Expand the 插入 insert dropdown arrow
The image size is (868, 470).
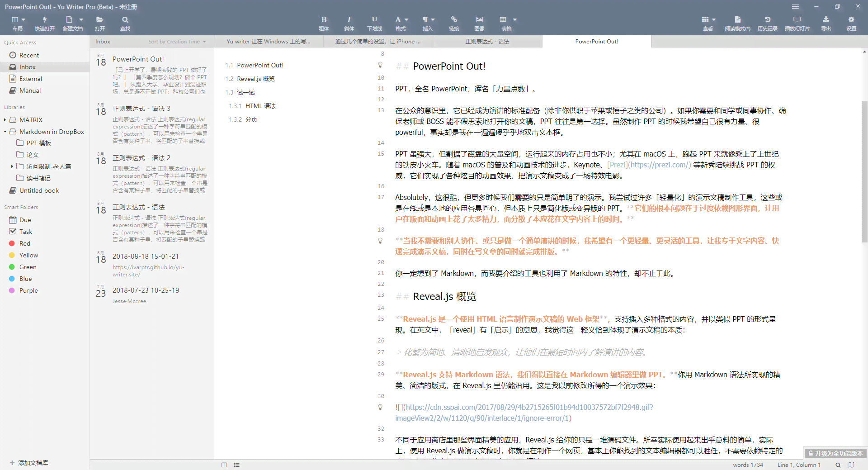(x=433, y=20)
